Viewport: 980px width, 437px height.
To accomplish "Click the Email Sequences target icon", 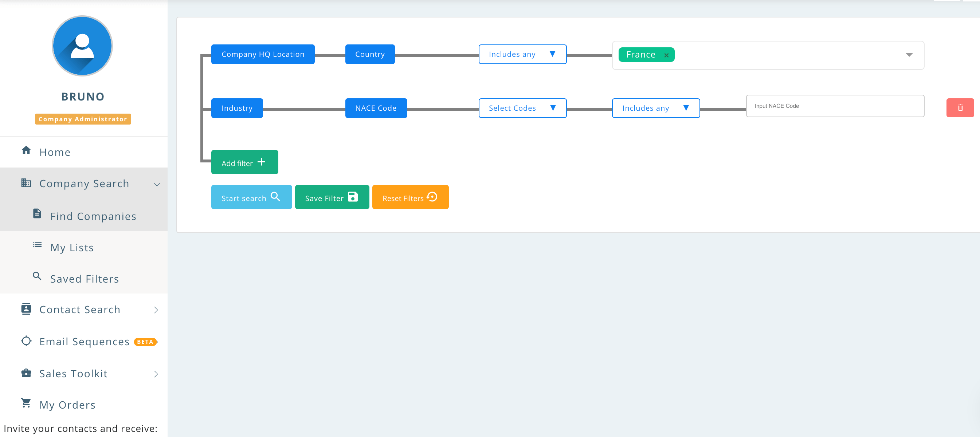I will [x=26, y=341].
